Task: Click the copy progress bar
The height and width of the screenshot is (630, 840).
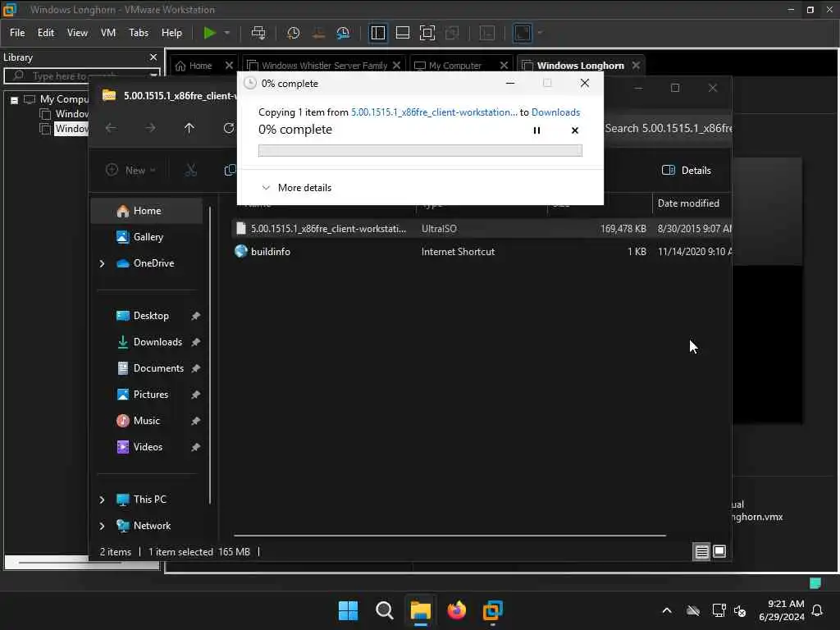Action: [420, 151]
